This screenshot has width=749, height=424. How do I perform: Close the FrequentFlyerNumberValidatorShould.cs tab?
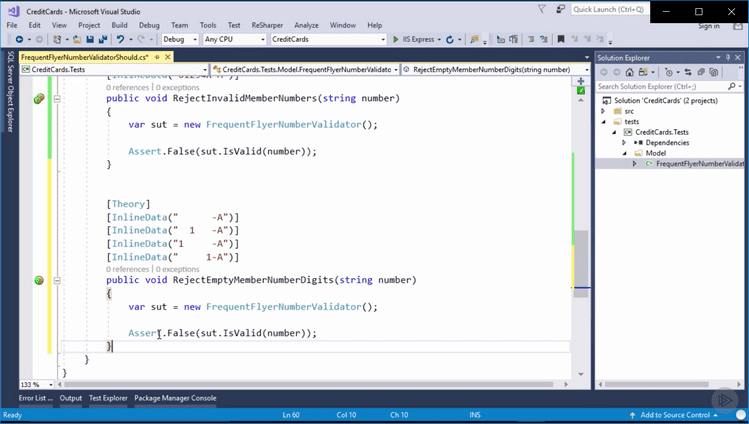168,57
